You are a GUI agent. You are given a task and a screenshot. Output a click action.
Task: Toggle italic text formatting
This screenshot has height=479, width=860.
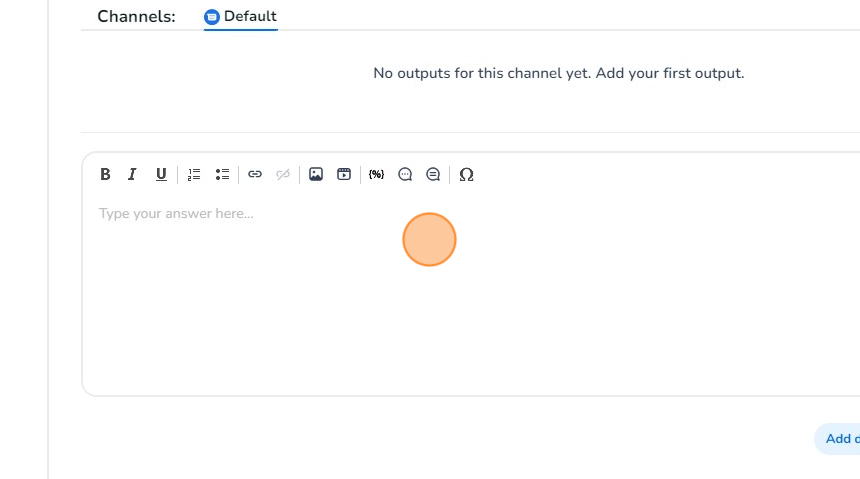point(132,174)
